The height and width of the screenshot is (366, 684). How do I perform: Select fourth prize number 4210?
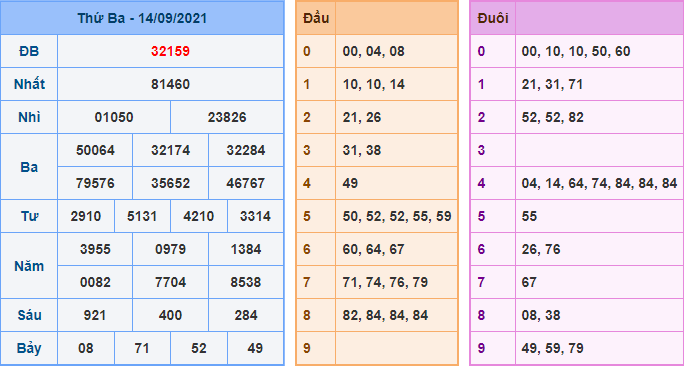click(x=198, y=216)
